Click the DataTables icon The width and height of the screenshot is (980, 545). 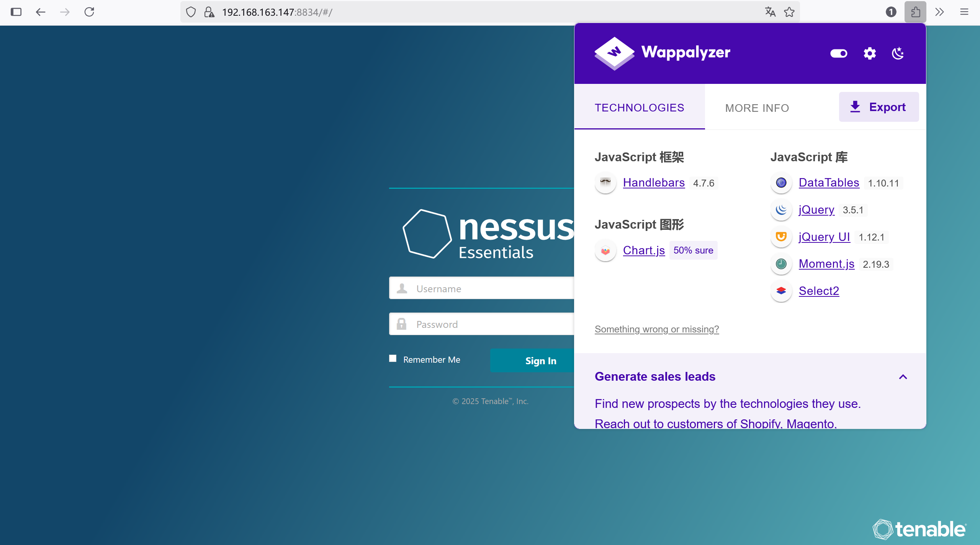(x=781, y=182)
